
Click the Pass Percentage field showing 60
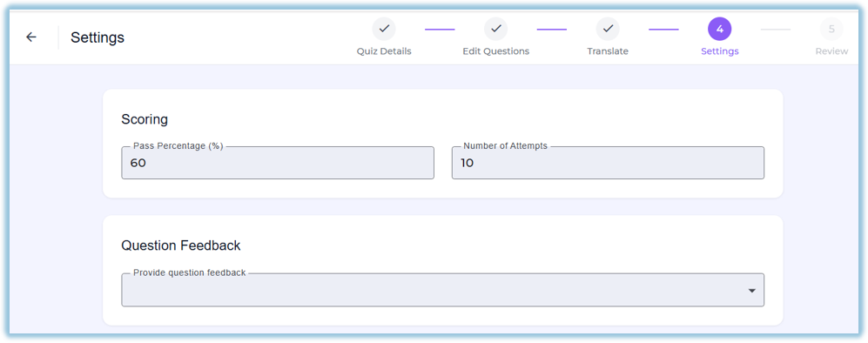[278, 163]
